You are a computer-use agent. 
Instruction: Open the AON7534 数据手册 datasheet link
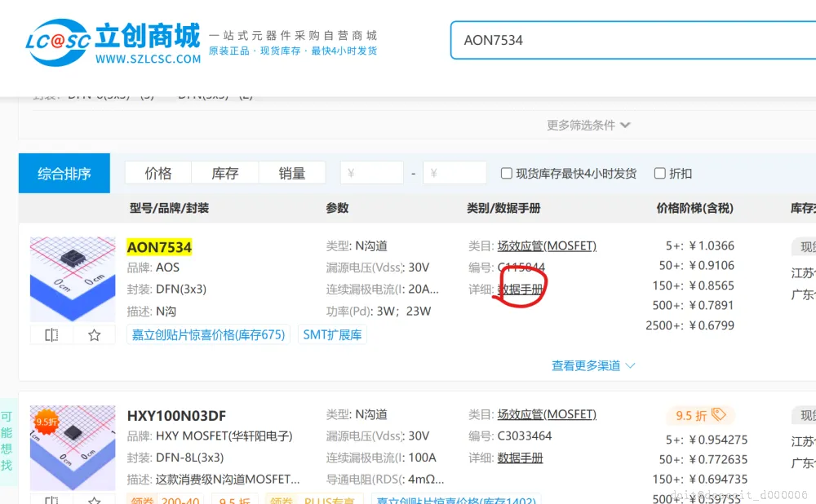click(520, 288)
